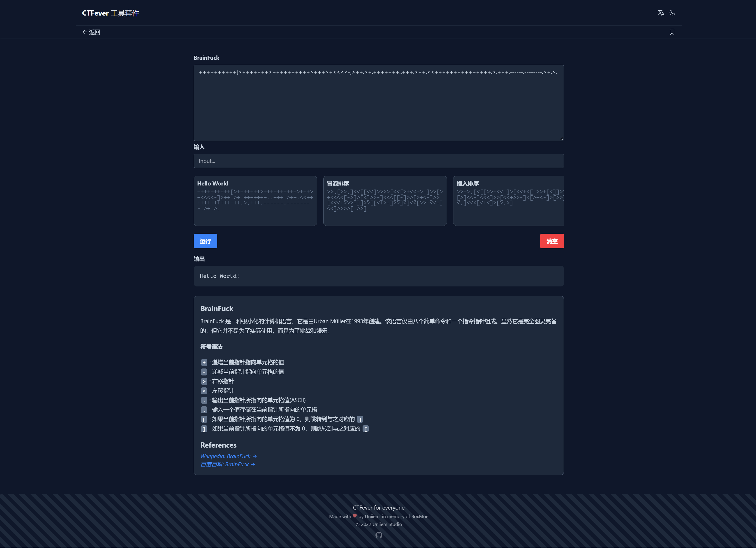Toggle dark mode with the moon icon
This screenshot has height=549, width=756.
(x=672, y=13)
